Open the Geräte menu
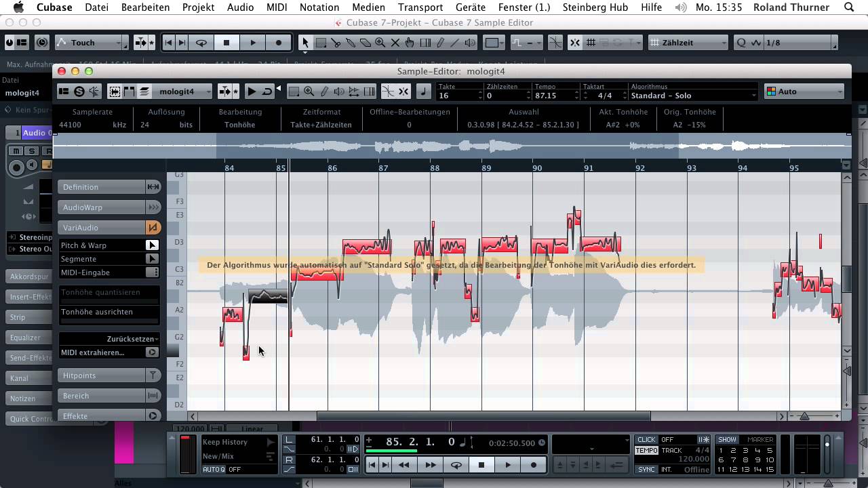Viewport: 868px width, 488px height. [471, 7]
